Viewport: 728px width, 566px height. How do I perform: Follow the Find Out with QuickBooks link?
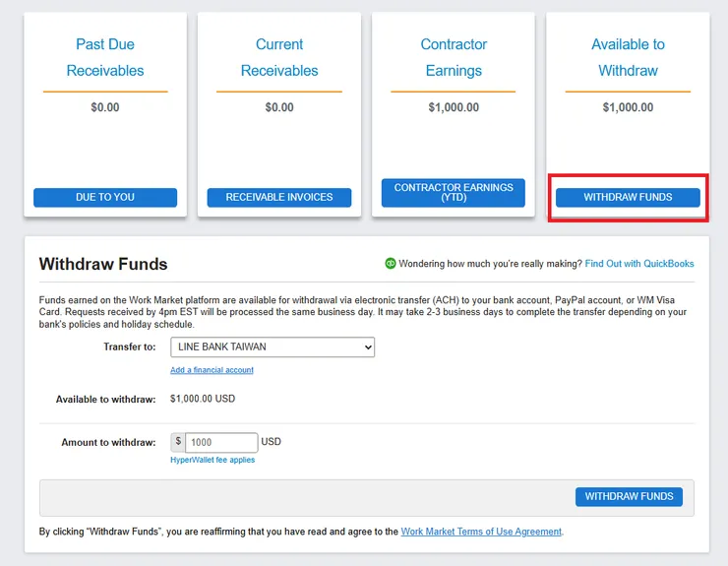pos(639,264)
